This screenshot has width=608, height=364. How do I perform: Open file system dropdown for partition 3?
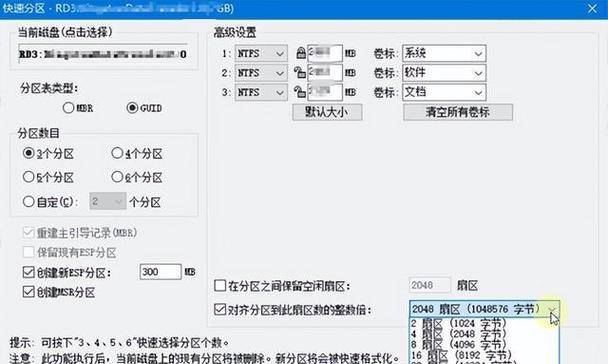[261, 92]
